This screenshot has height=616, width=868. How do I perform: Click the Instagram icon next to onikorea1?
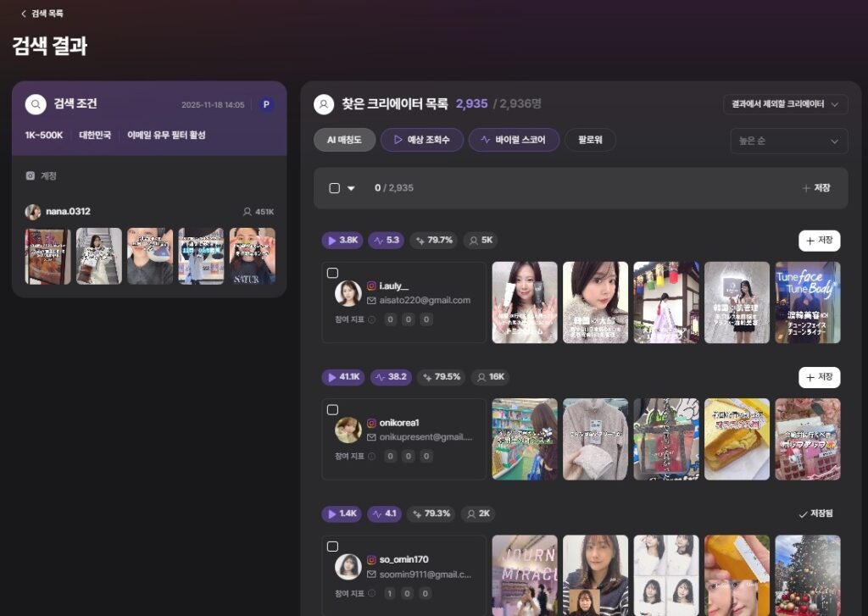(x=371, y=423)
